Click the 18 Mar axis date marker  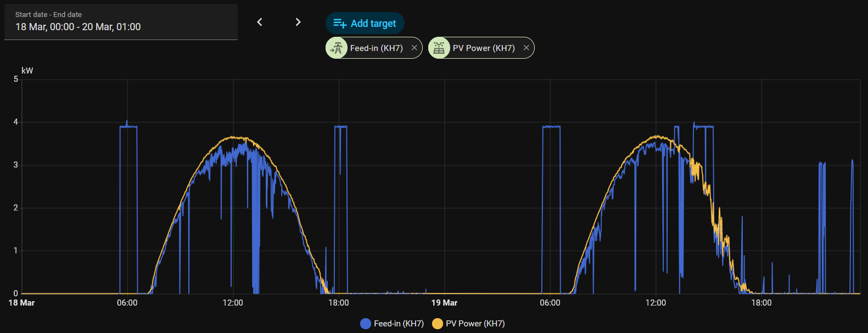(x=21, y=303)
